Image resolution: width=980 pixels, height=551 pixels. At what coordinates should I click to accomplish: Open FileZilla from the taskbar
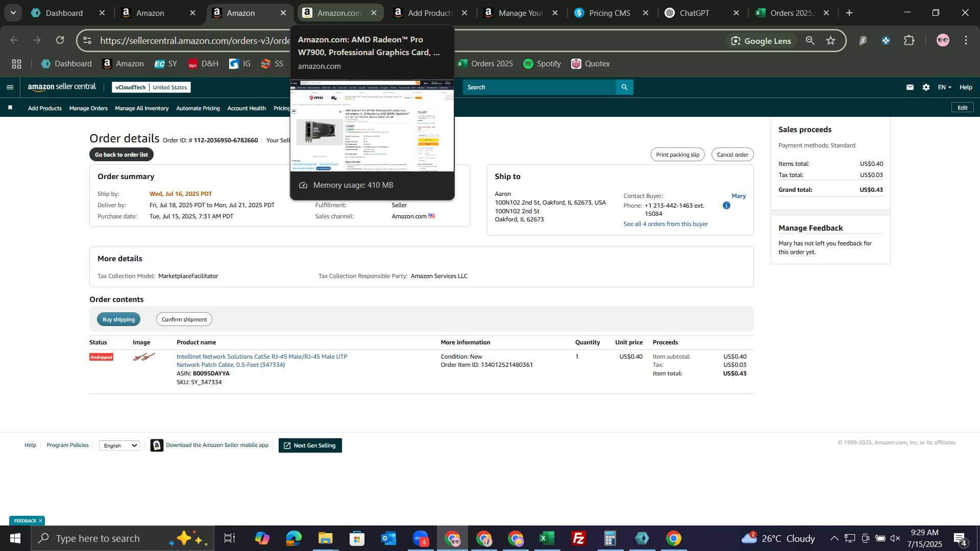pyautogui.click(x=578, y=538)
